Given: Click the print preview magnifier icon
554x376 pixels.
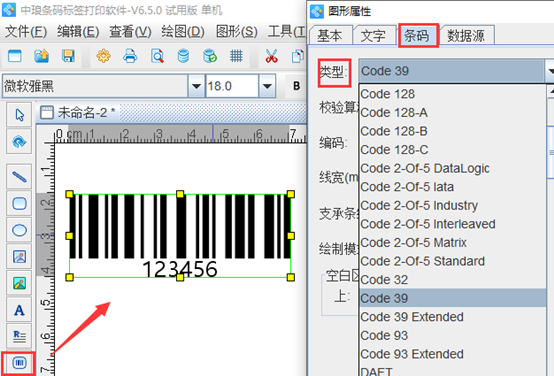Looking at the screenshot, I should click(157, 56).
